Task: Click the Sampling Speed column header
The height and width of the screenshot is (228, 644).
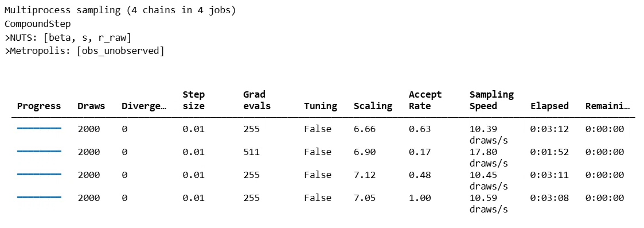Action: [x=491, y=100]
